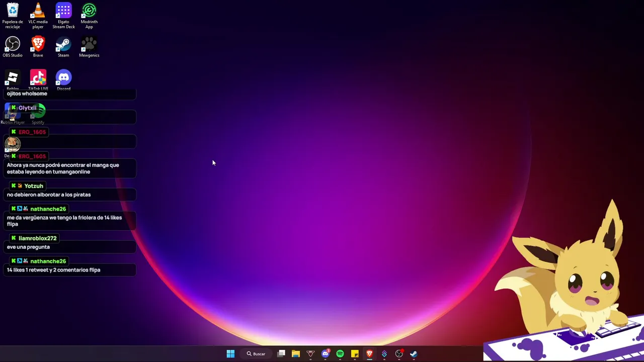The width and height of the screenshot is (644, 362).
Task: Open Task View from the taskbar
Action: point(281,354)
